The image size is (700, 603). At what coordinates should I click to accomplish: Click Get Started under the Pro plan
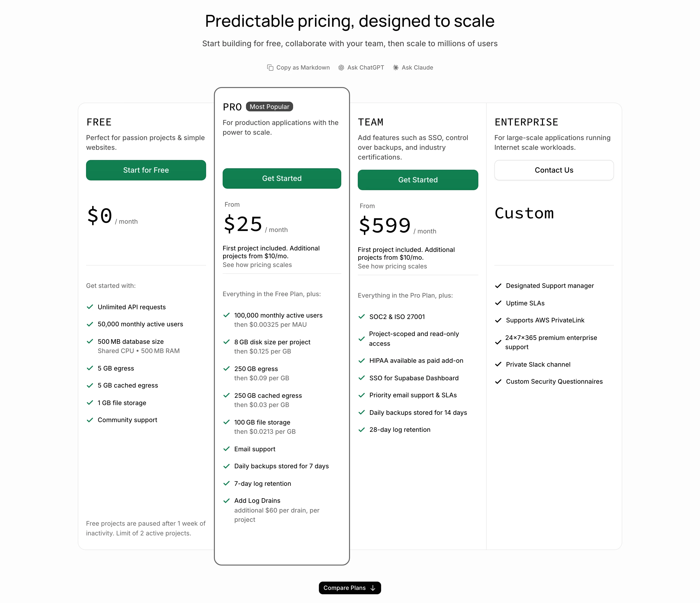pyautogui.click(x=282, y=178)
